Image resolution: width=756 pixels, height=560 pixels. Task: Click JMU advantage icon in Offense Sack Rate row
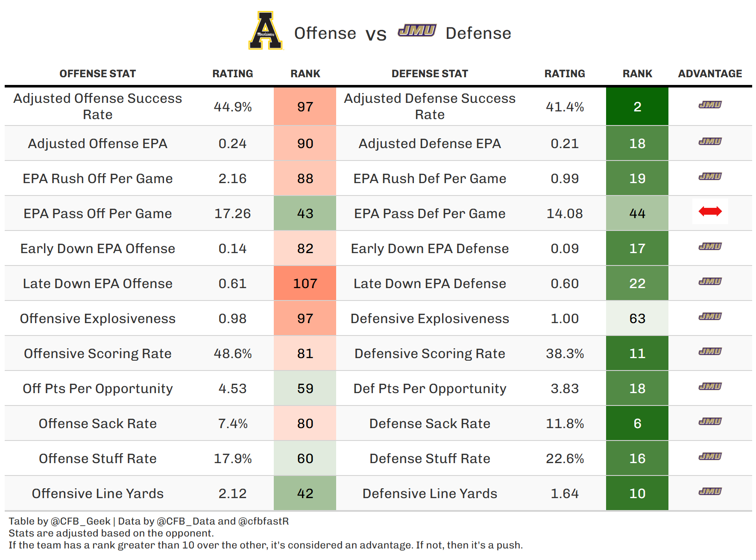coord(710,421)
